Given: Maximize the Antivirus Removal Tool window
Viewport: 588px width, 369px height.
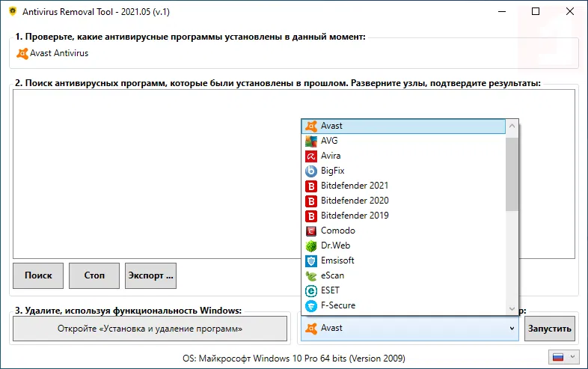Looking at the screenshot, I should pos(536,11).
